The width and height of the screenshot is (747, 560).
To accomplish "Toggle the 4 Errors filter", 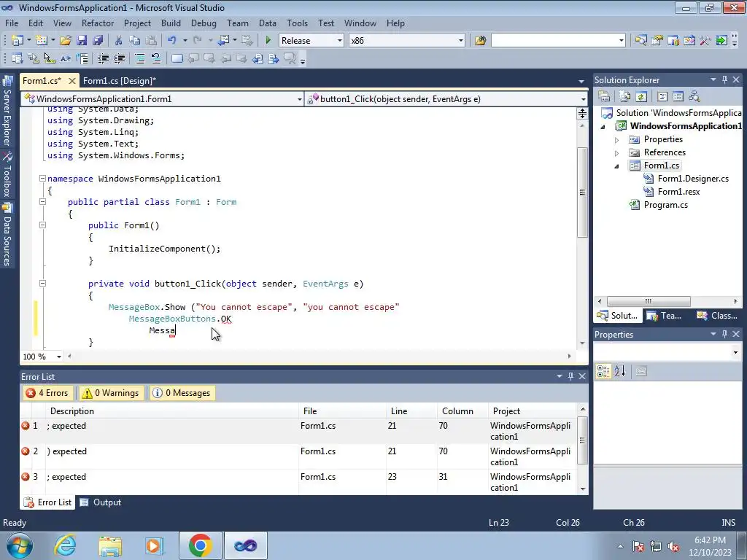I will (x=47, y=393).
